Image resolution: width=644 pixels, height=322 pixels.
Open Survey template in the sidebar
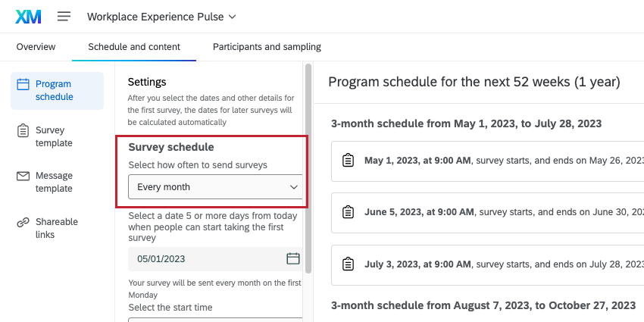point(54,136)
